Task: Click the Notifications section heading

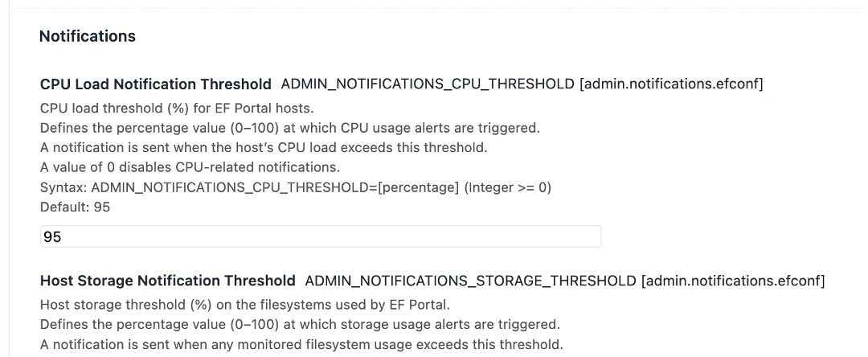Action: [87, 36]
